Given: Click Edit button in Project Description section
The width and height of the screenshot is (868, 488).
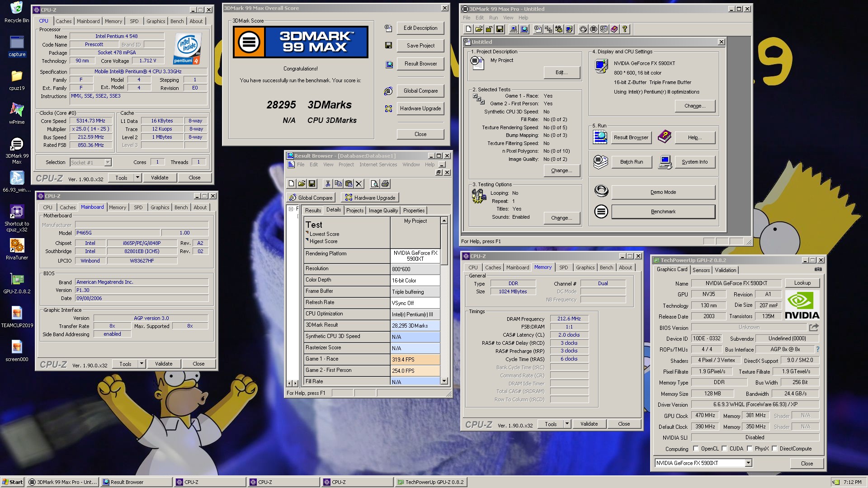Looking at the screenshot, I should click(562, 72).
